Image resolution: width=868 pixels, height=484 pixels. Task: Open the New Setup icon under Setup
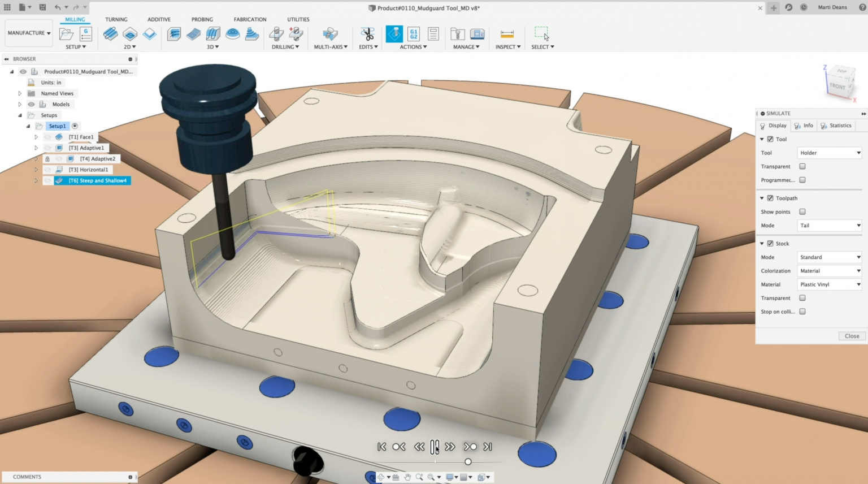pos(65,33)
